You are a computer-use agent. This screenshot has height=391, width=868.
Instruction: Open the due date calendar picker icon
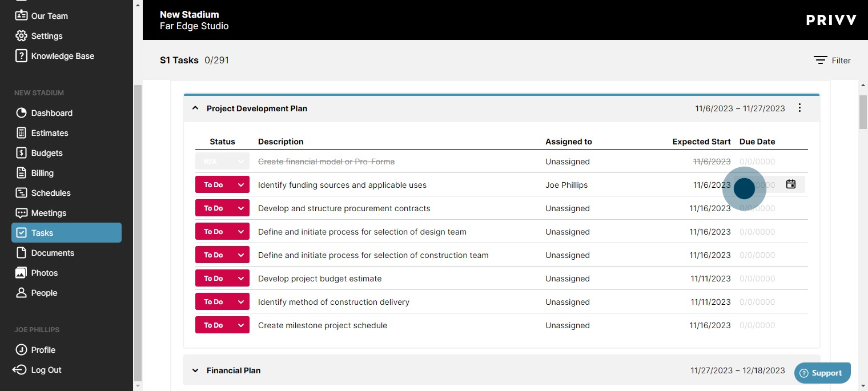pyautogui.click(x=791, y=184)
